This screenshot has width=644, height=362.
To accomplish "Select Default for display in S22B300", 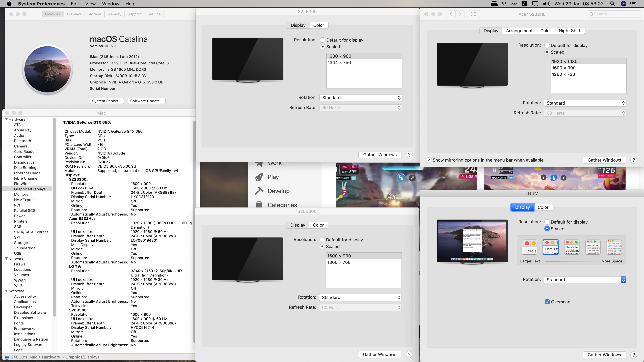I will tap(323, 40).
